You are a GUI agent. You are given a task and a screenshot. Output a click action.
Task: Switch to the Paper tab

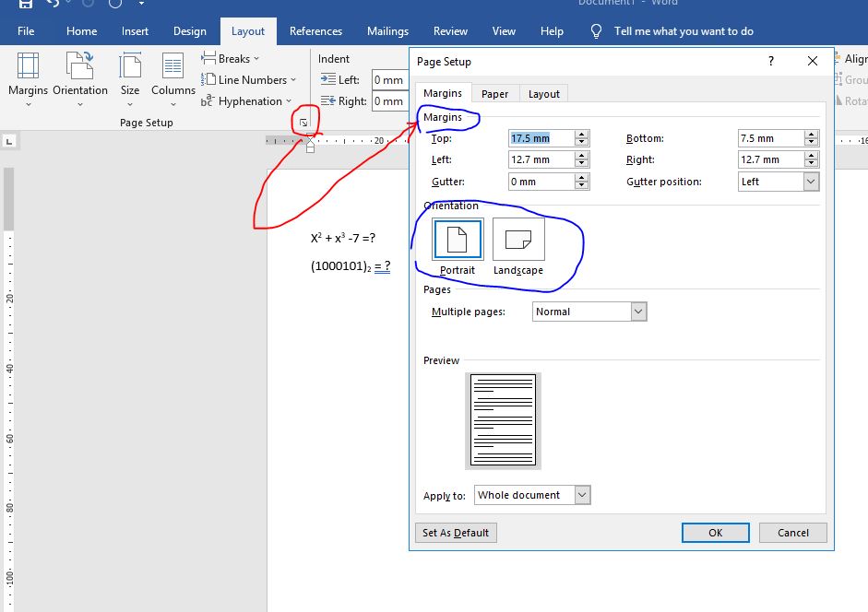494,94
